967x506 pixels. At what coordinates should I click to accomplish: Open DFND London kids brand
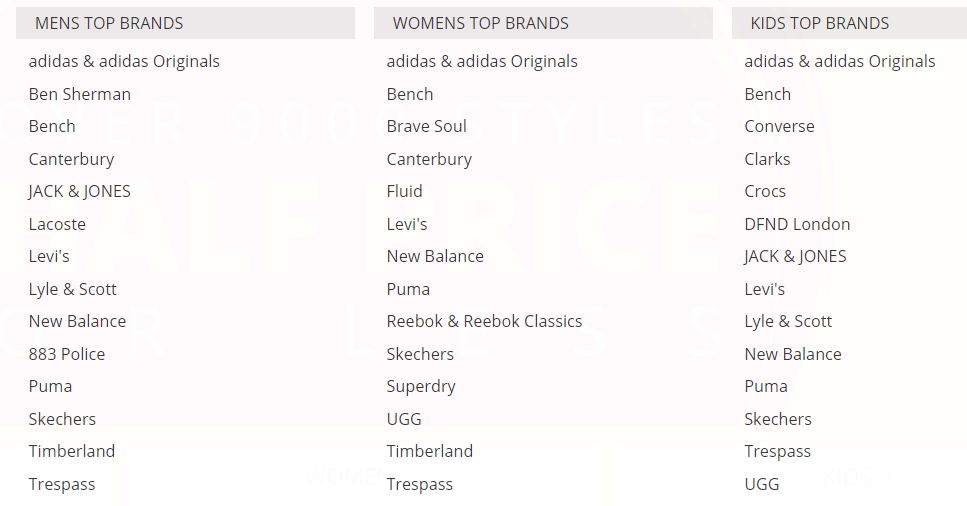[x=797, y=224]
